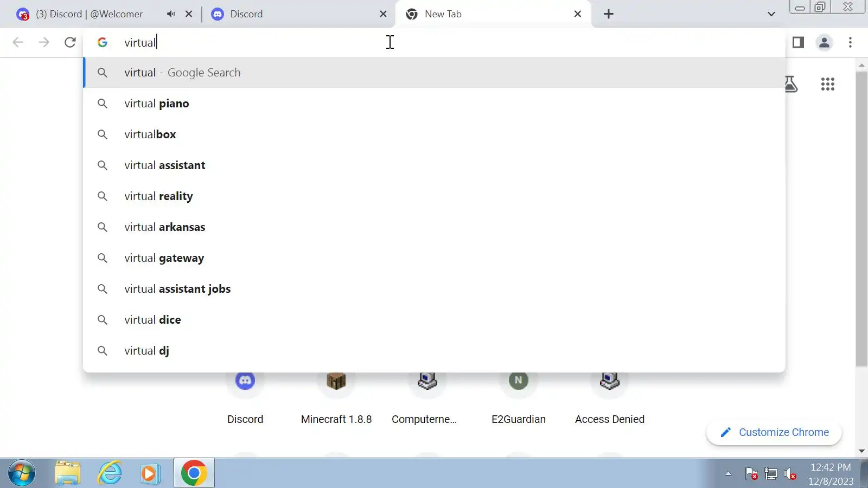
Task: Open the Google apps grid
Action: coord(827,84)
